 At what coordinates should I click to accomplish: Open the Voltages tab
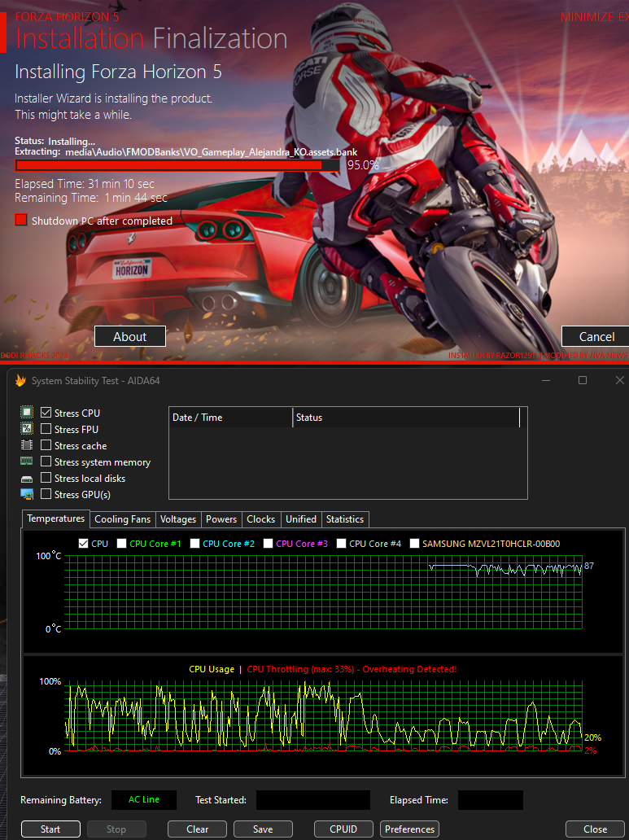pyautogui.click(x=178, y=519)
